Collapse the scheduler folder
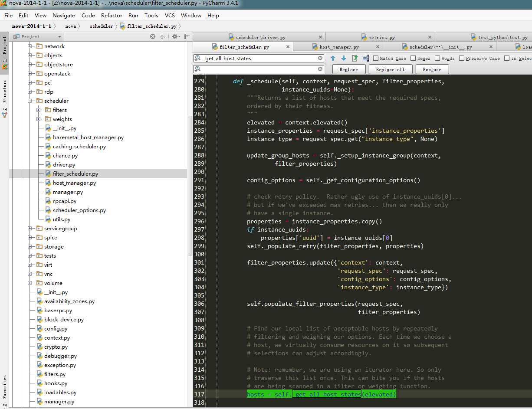 30,101
